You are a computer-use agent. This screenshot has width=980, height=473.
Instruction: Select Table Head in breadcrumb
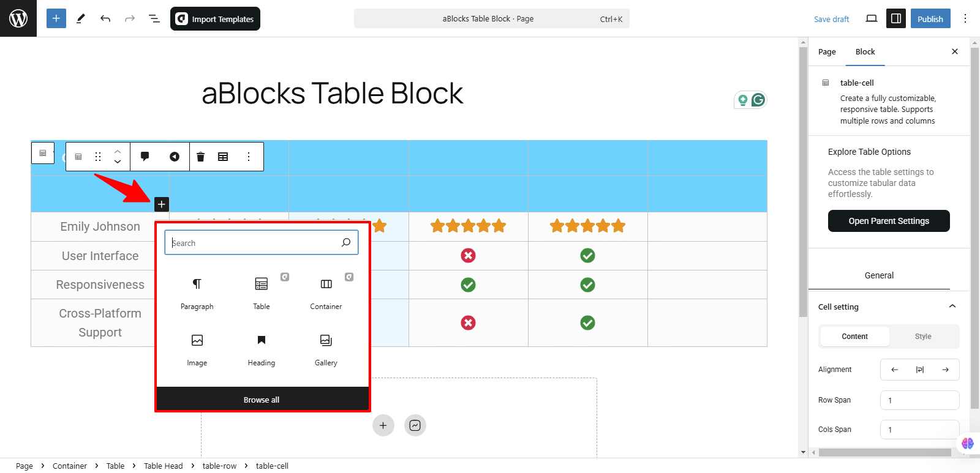point(164,466)
